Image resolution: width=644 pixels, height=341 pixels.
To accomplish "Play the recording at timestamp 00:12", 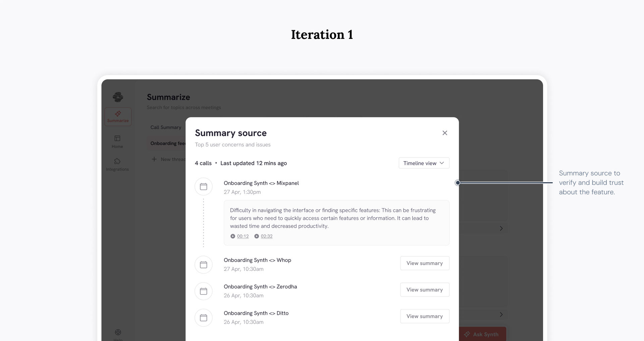I will pos(239,236).
